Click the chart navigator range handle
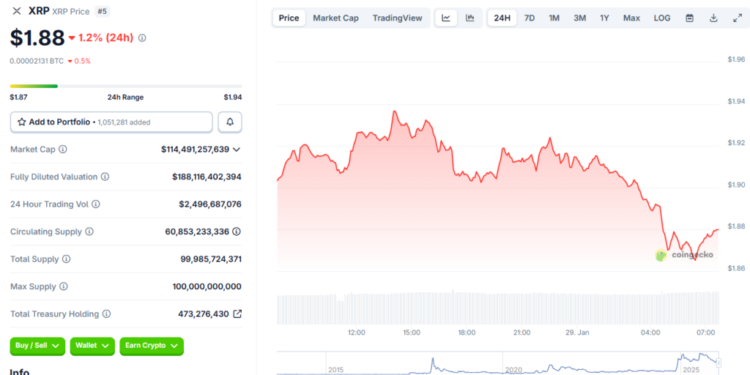 pos(718,363)
